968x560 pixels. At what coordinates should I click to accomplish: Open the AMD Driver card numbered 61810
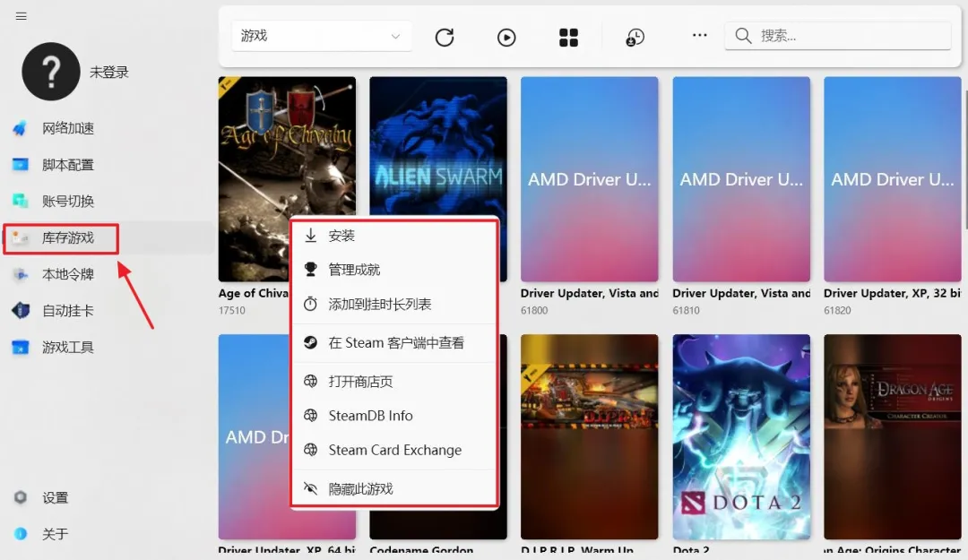[x=741, y=179]
